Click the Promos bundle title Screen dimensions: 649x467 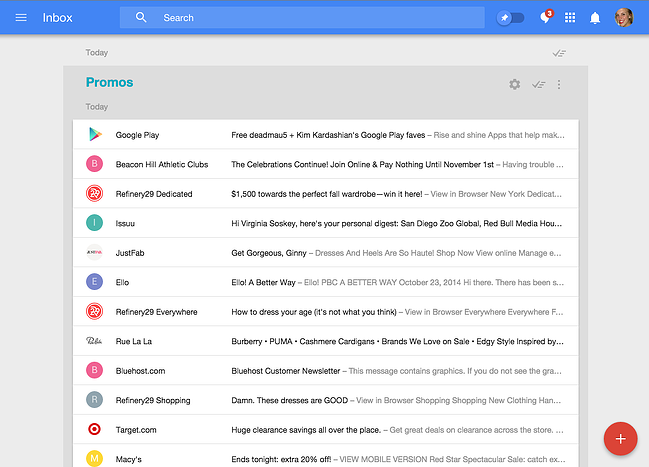(109, 82)
